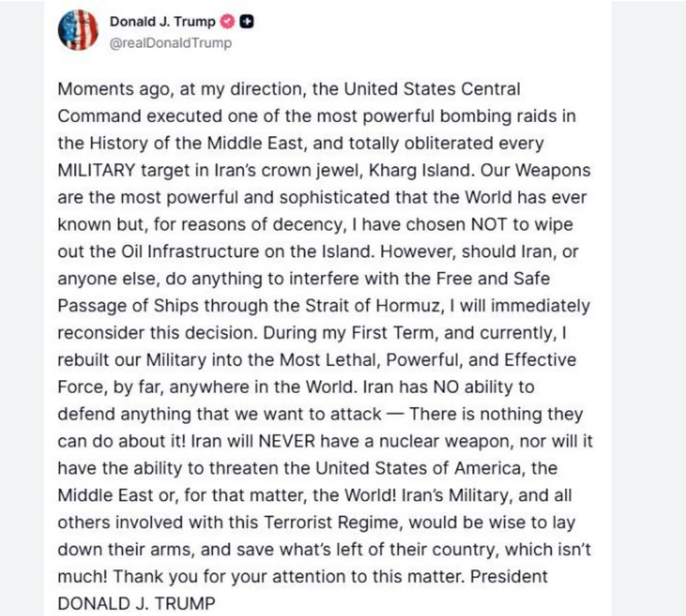686x616 pixels.
Task: Open the Donald J. Trump display name
Action: click(x=162, y=22)
